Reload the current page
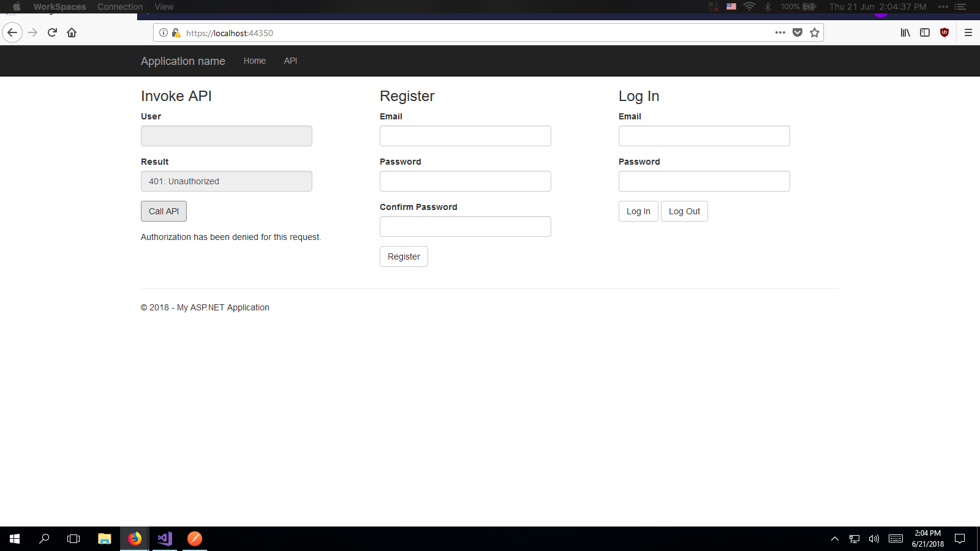The height and width of the screenshot is (551, 980). tap(52, 32)
